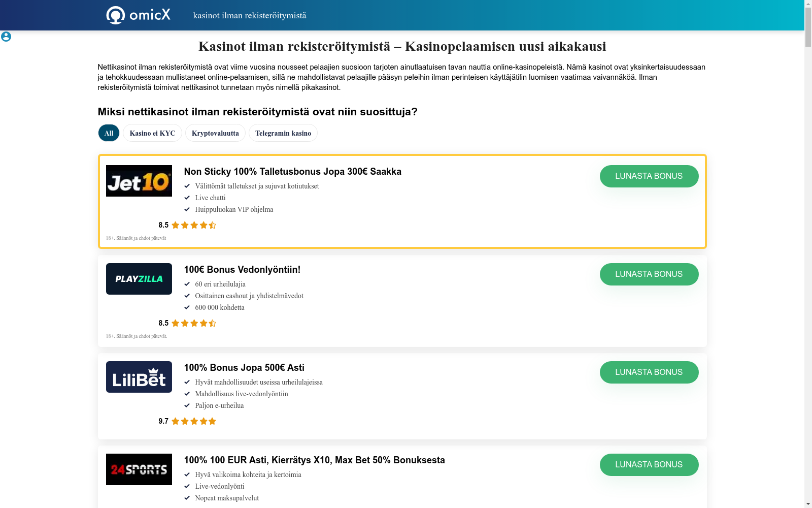Viewport: 812px width, 508px height.
Task: Click the vertical scrollbar thumb
Action: coord(808,27)
